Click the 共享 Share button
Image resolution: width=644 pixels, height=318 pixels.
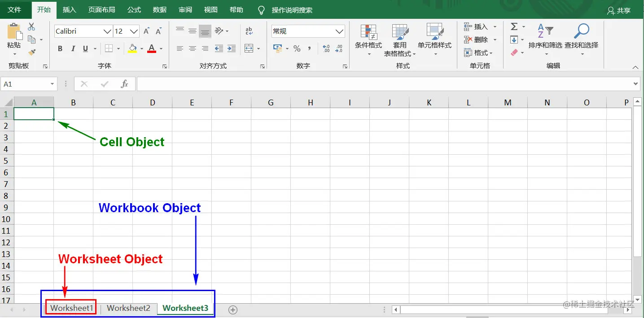(x=618, y=10)
